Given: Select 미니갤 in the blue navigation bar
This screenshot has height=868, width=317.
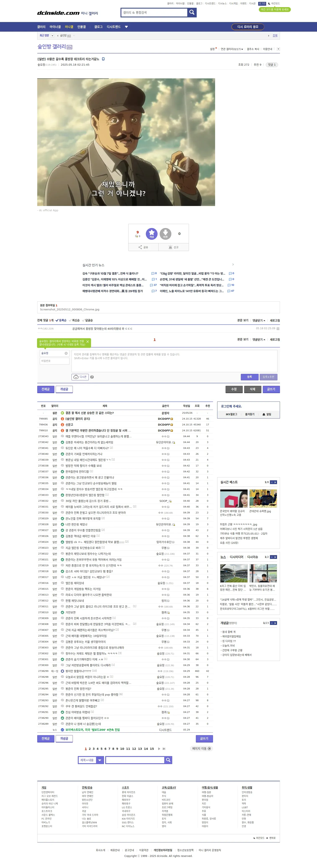Looking at the screenshot, I should [69, 27].
